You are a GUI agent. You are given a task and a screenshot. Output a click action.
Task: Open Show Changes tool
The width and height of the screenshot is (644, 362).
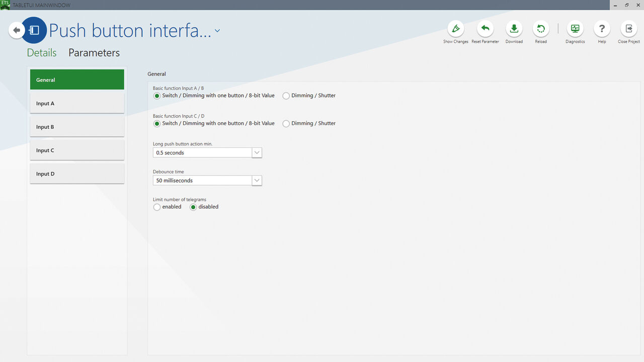click(456, 29)
